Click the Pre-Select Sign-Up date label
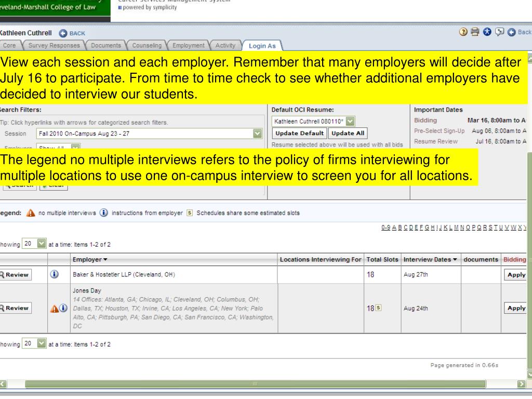 [439, 131]
